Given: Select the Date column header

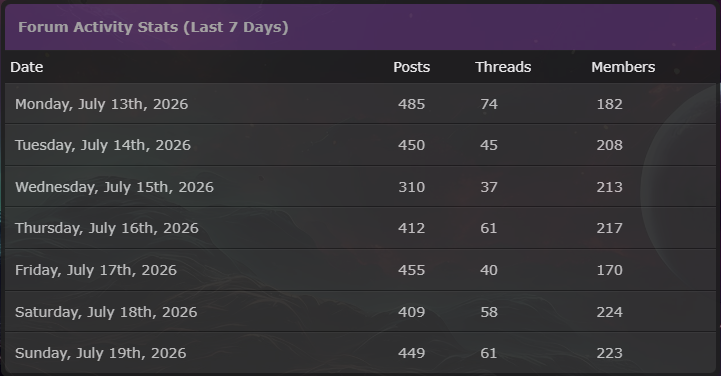Looking at the screenshot, I should coord(27,67).
